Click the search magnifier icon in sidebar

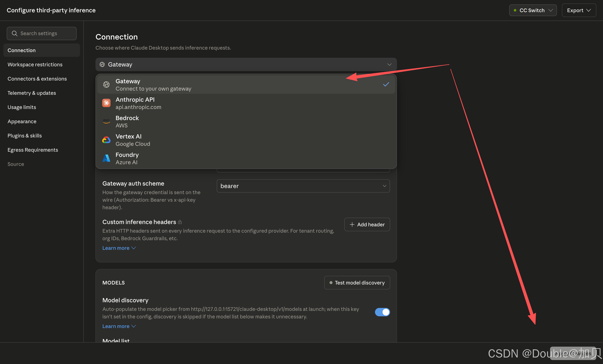[14, 33]
